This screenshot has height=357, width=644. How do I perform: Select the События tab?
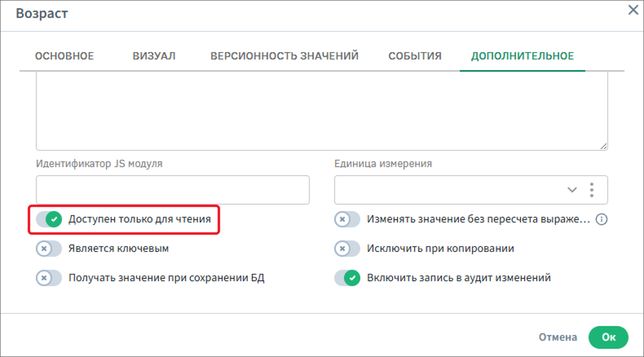point(415,56)
